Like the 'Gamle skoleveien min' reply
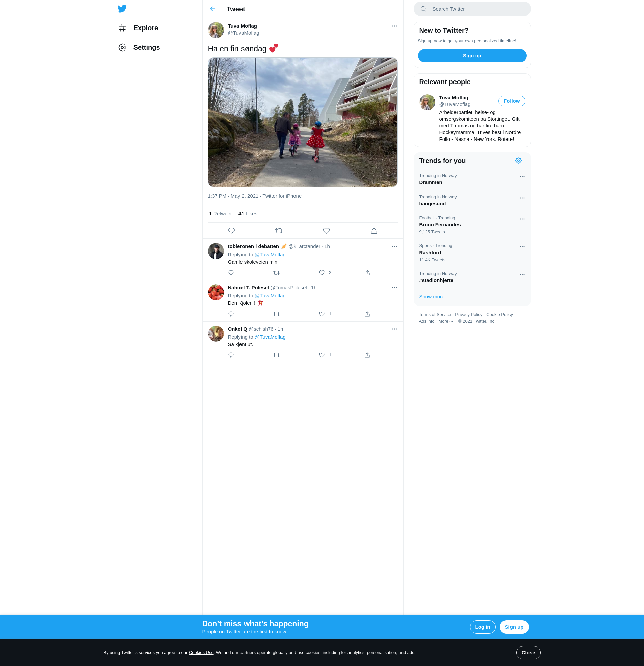Screen dimensions: 644x666 coord(322,273)
